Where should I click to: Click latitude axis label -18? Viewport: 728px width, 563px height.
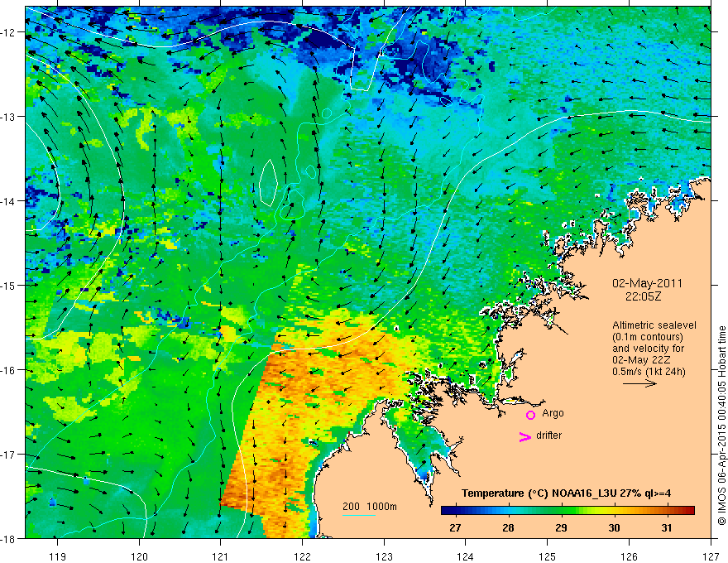tap(8, 538)
